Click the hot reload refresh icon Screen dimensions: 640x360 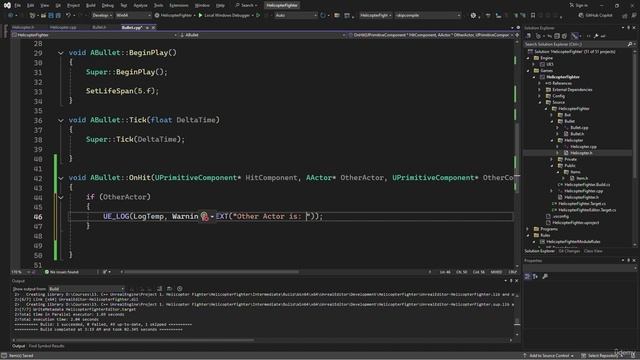[x=323, y=15]
